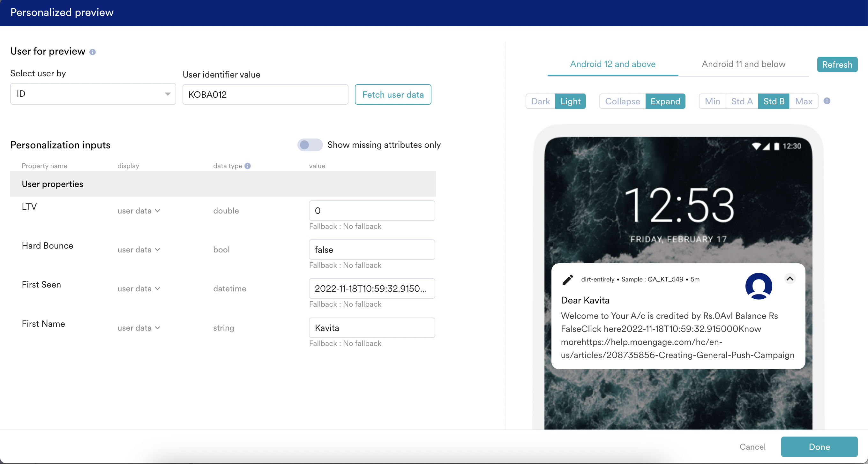This screenshot has height=464, width=868.
Task: Click info icon beside Max size option
Action: tap(827, 101)
